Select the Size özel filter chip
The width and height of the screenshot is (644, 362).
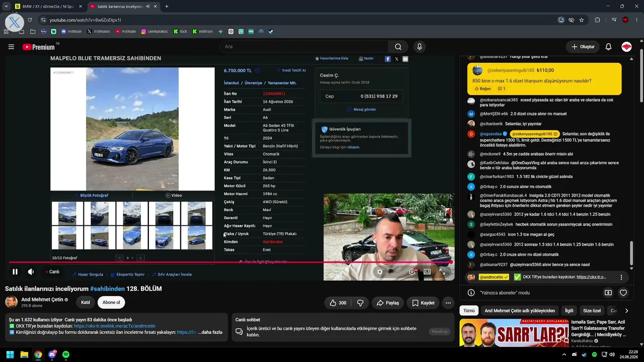(x=592, y=311)
